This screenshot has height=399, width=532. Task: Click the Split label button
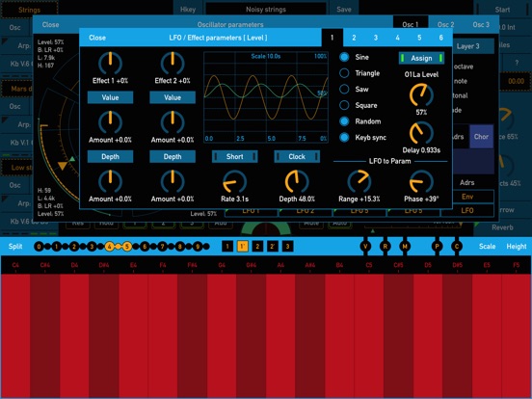(15, 247)
